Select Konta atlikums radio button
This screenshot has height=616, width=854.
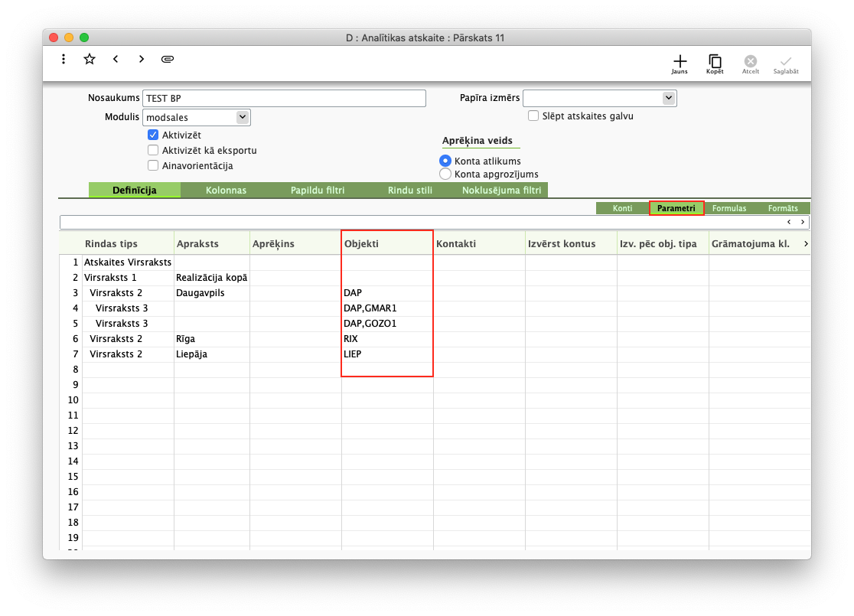pyautogui.click(x=445, y=161)
